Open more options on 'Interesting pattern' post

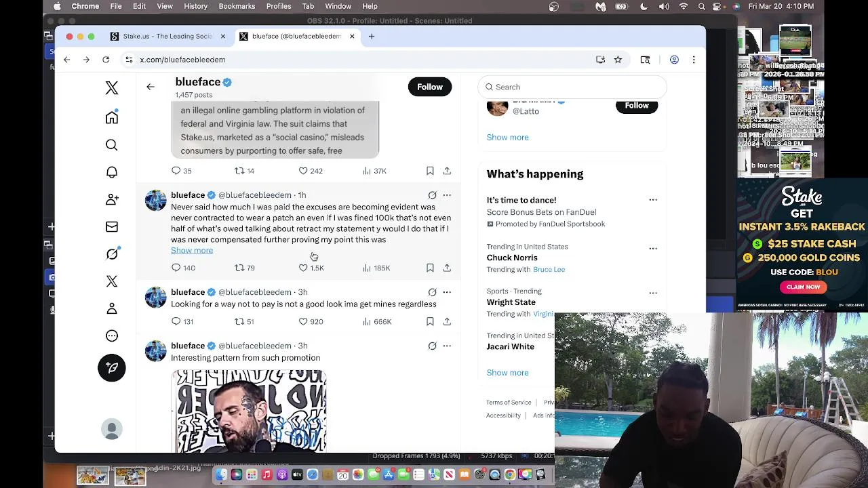pyautogui.click(x=447, y=346)
